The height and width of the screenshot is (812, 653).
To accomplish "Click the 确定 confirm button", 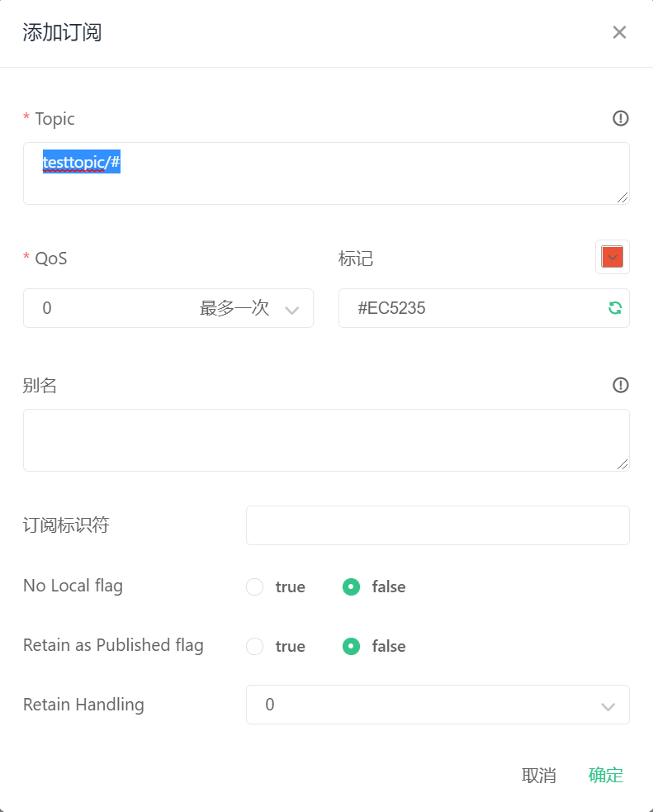I will [605, 775].
